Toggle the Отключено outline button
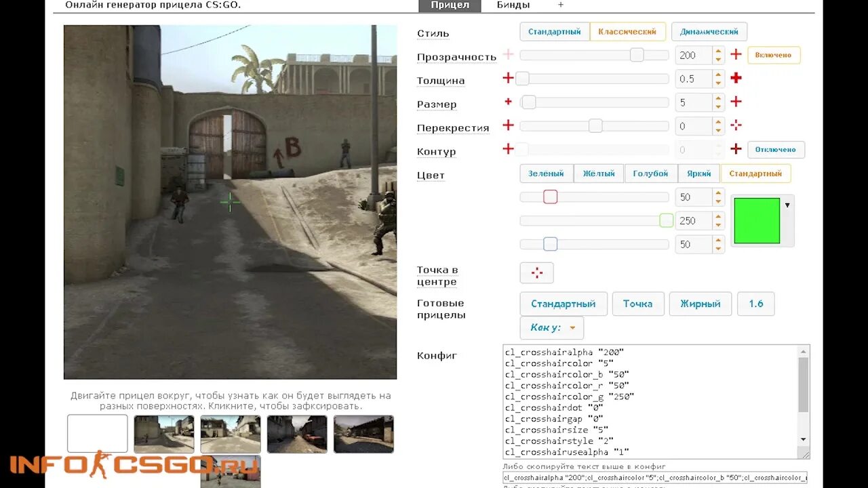Viewport: 868px width, 488px height. pos(776,149)
